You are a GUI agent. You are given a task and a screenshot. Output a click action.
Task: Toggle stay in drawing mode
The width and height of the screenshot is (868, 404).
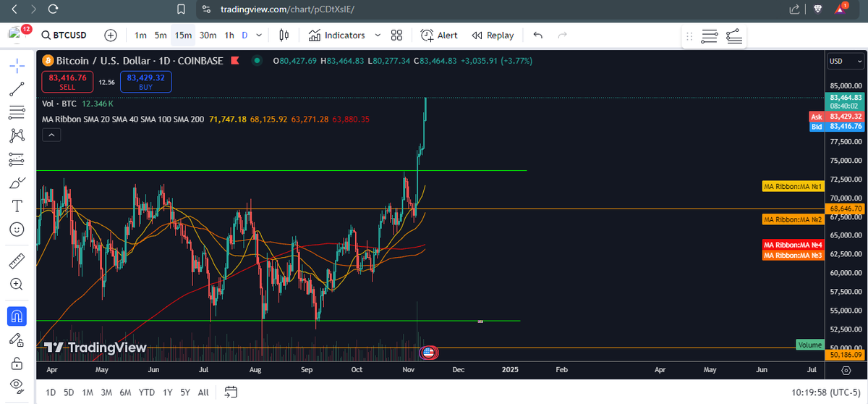pyautogui.click(x=17, y=339)
